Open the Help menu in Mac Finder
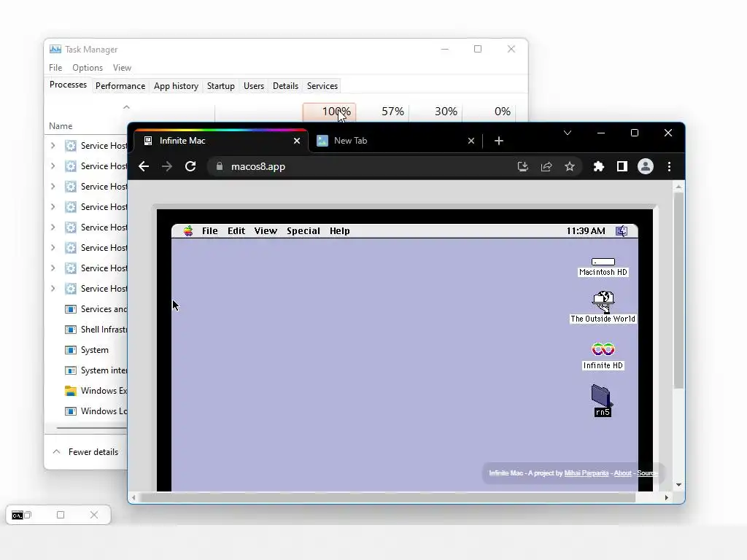 340,231
